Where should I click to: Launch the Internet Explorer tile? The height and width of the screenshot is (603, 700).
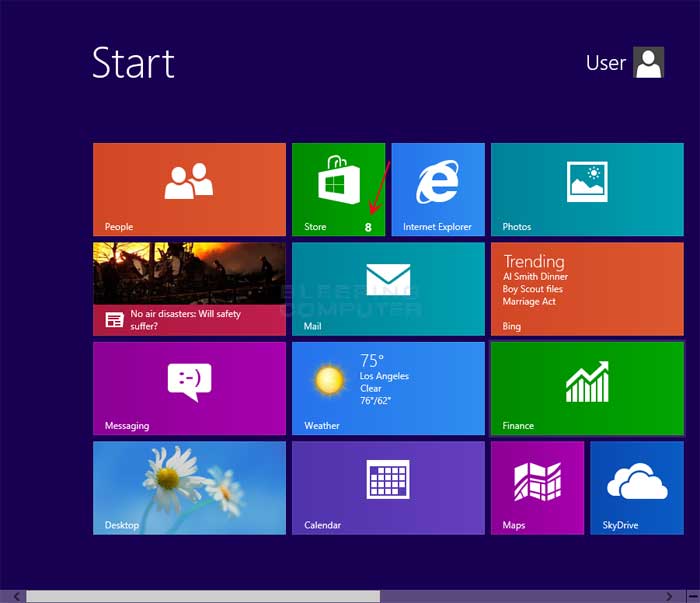[438, 189]
